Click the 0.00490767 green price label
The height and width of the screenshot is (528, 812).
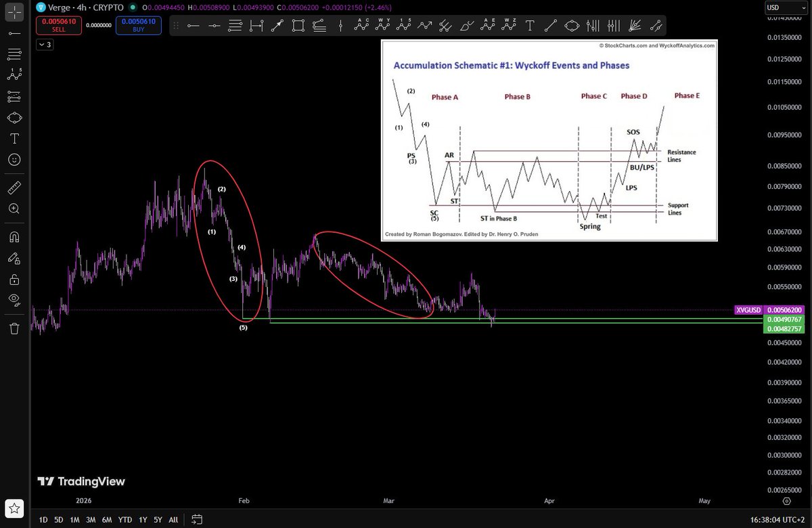pyautogui.click(x=785, y=319)
